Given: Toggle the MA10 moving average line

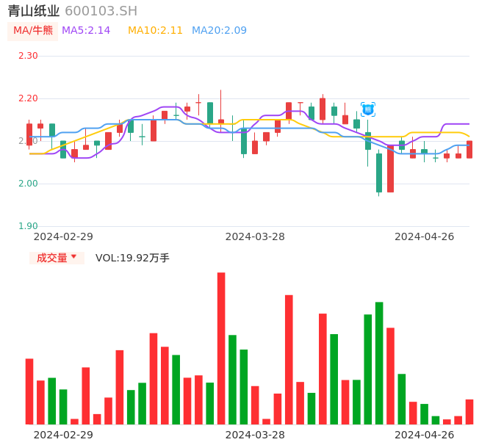Looking at the screenshot, I should [155, 31].
